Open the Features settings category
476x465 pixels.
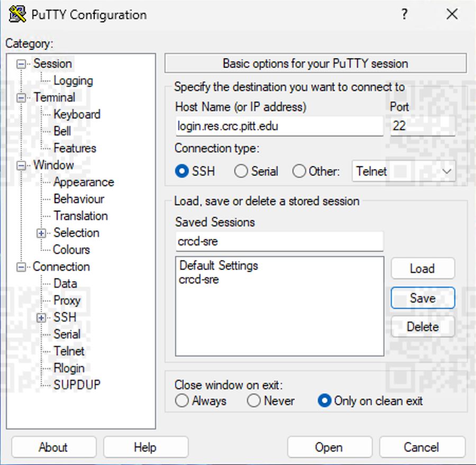coord(75,148)
